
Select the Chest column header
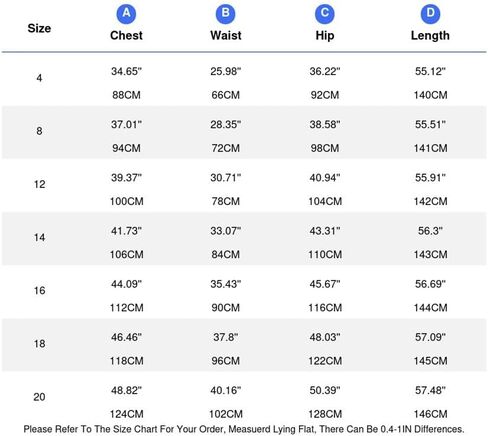pyautogui.click(x=126, y=35)
